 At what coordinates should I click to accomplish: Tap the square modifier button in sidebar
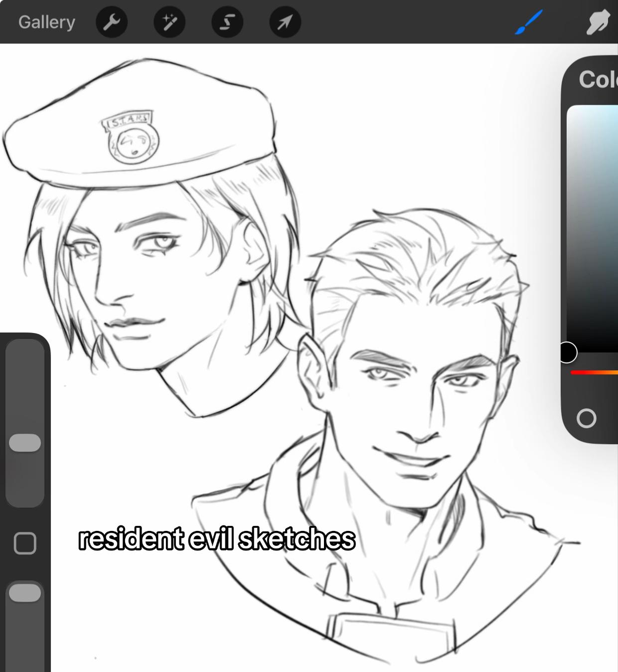[x=25, y=543]
